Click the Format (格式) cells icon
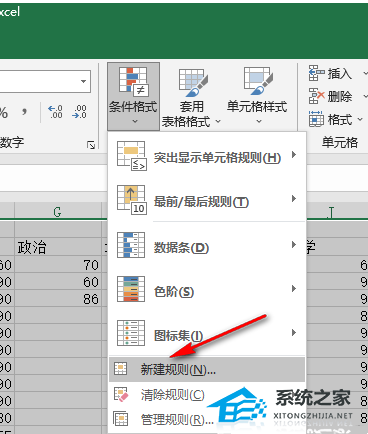Image resolution: width=368 pixels, height=434 pixels. (316, 119)
